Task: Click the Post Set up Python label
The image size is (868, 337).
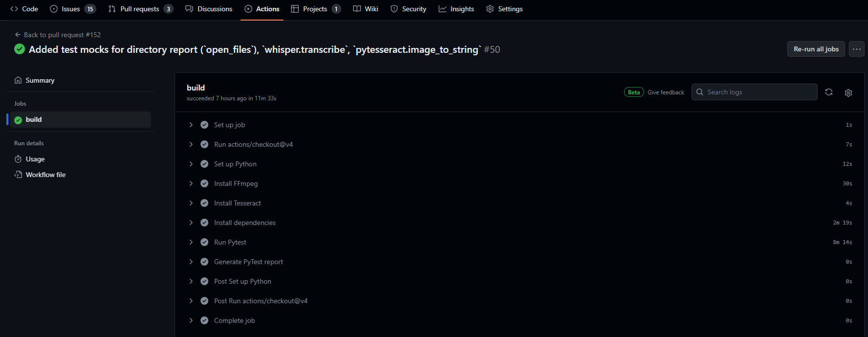Action: pos(243,281)
